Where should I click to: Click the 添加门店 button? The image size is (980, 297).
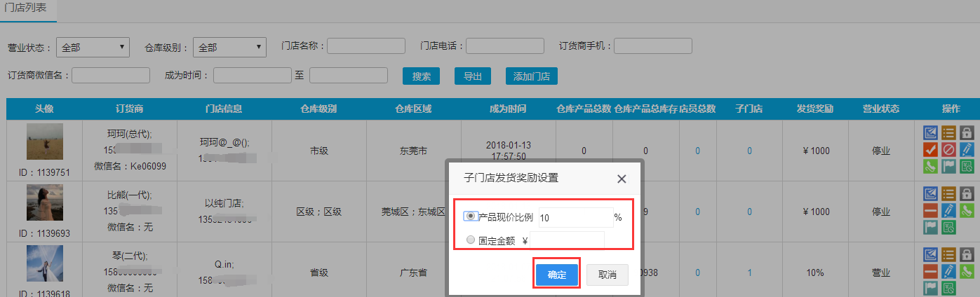[x=532, y=76]
